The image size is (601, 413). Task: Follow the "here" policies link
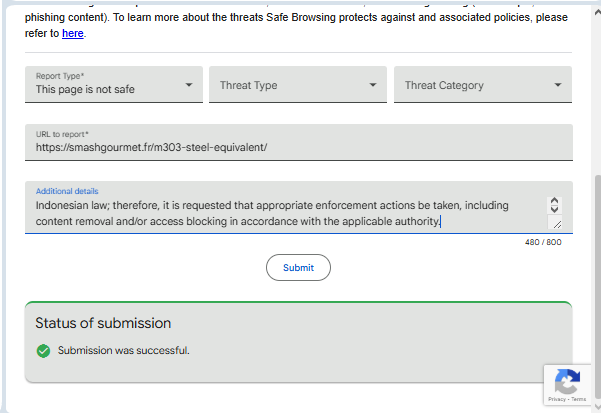[x=73, y=34]
